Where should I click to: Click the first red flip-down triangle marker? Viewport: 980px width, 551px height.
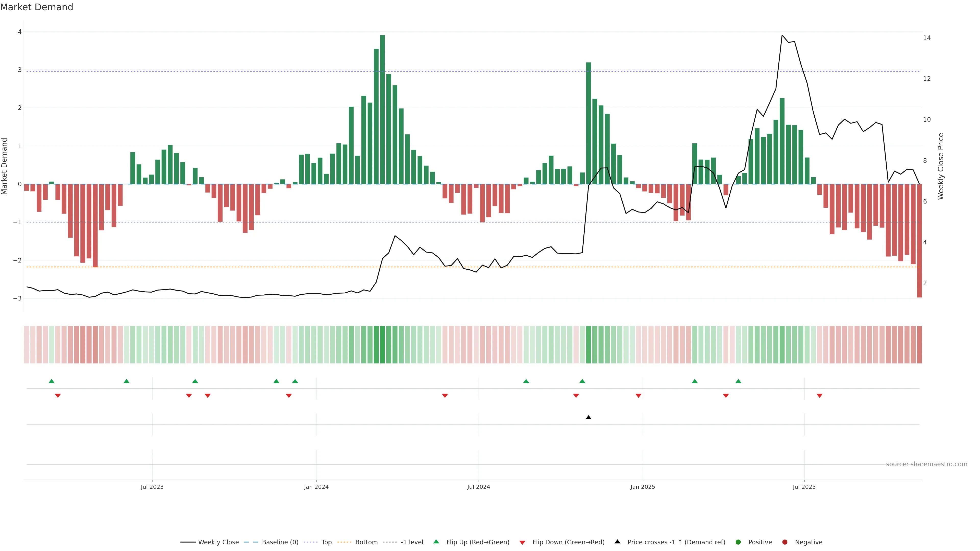58,396
